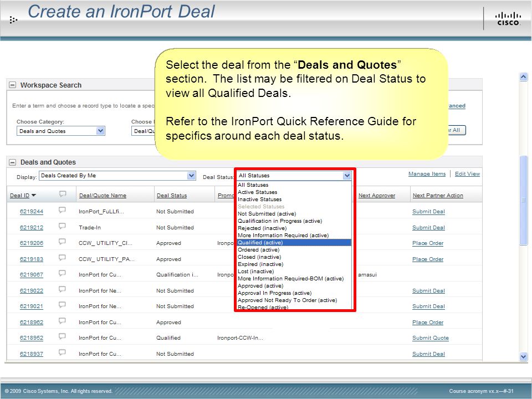
Task: Click the Deal ID sort arrow
Action: click(x=34, y=196)
